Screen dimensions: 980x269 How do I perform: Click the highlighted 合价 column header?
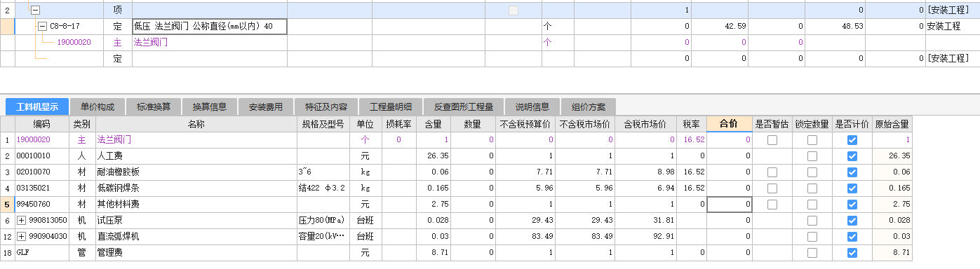click(x=730, y=124)
